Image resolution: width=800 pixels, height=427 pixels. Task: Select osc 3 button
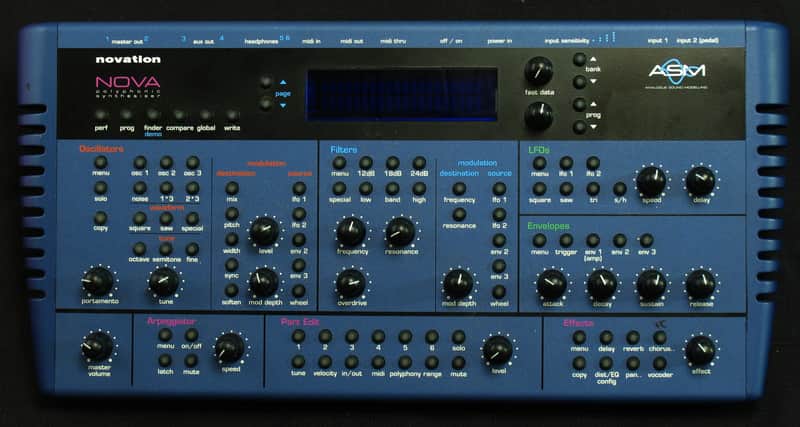tap(192, 163)
